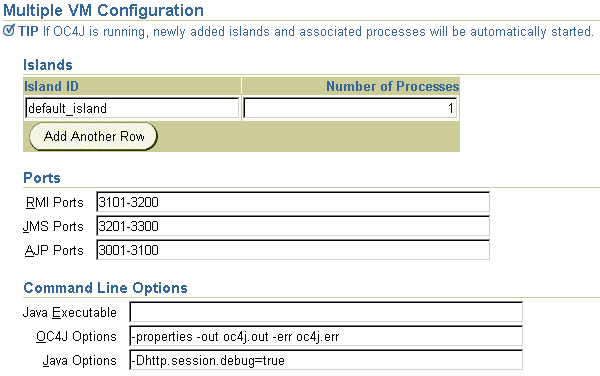Click the Java Options text field
This screenshot has width=600, height=376.
click(x=326, y=360)
